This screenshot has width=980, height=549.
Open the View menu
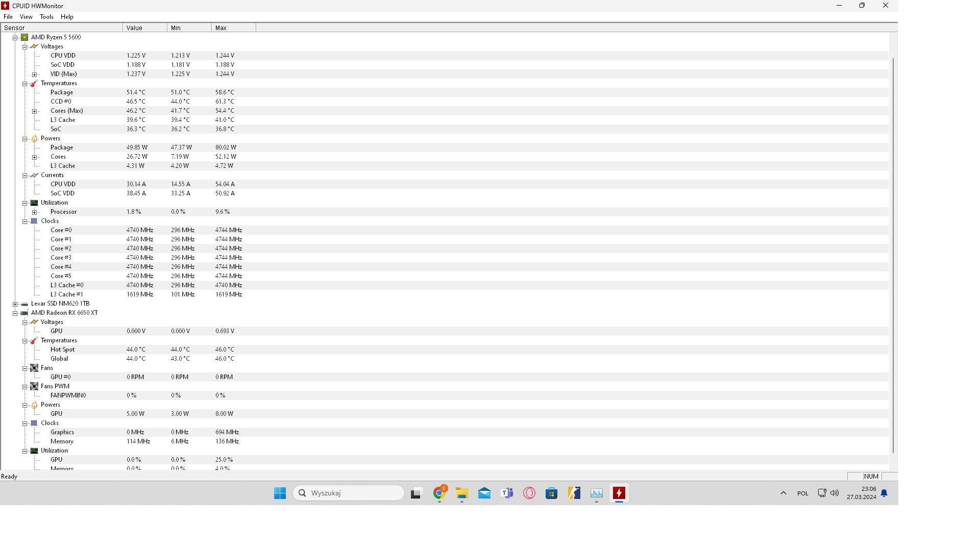coord(26,17)
